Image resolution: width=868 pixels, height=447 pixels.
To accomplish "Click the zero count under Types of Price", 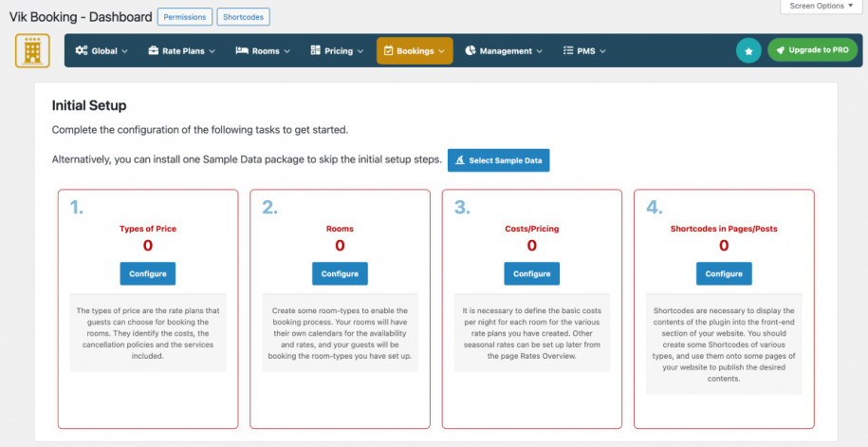I will tap(148, 246).
